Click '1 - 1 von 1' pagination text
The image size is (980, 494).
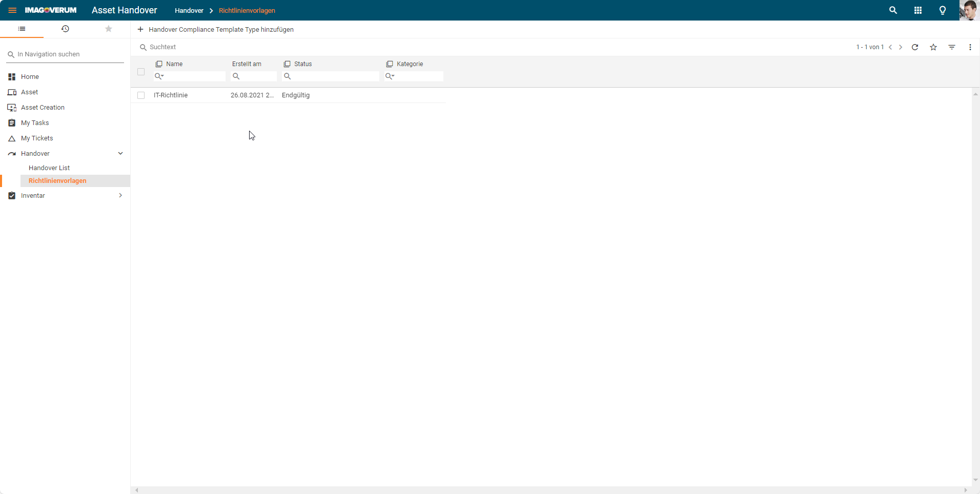[x=870, y=47]
